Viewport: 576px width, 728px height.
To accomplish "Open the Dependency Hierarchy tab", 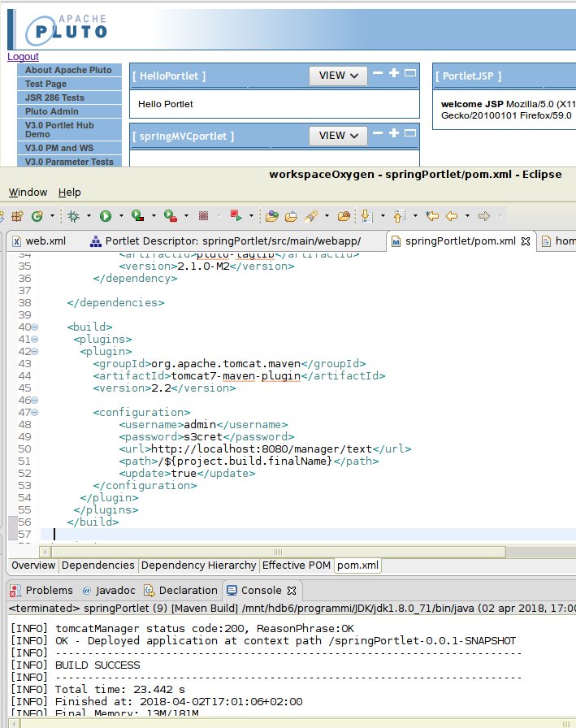I will (x=199, y=565).
